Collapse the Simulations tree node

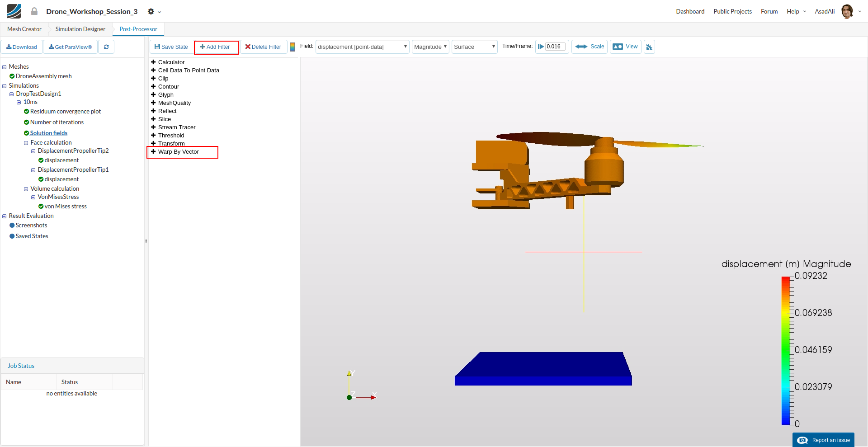(x=5, y=86)
